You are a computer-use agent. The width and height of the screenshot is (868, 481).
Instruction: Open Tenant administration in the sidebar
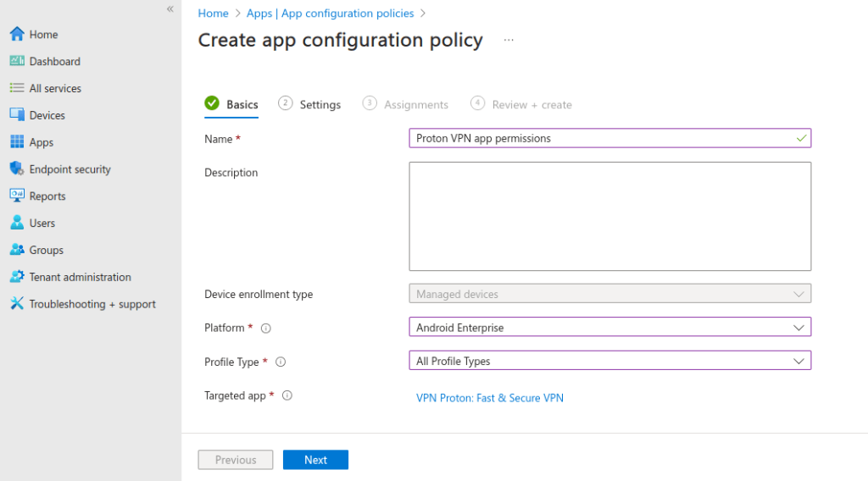(81, 277)
